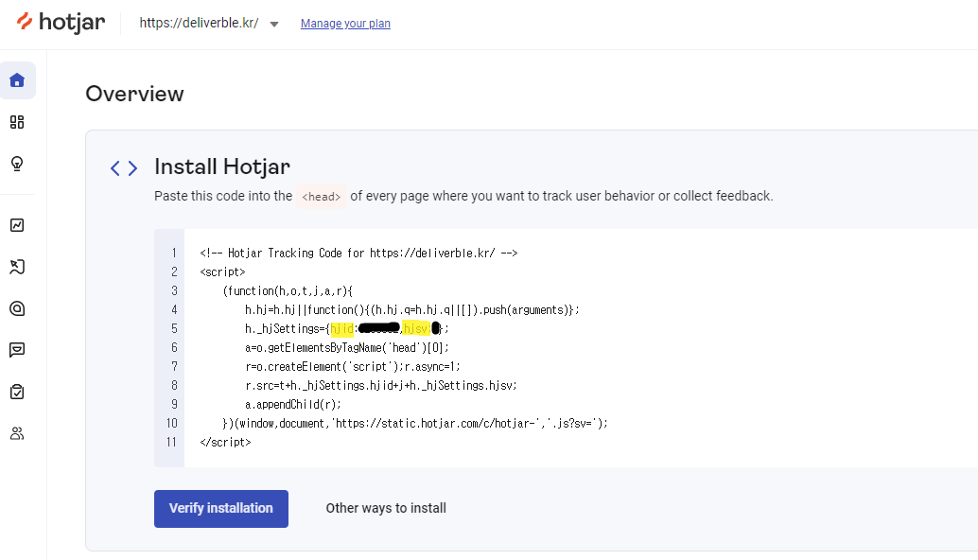Image resolution: width=978 pixels, height=560 pixels.
Task: Open the Surveys clipboard sidebar icon
Action: click(17, 393)
